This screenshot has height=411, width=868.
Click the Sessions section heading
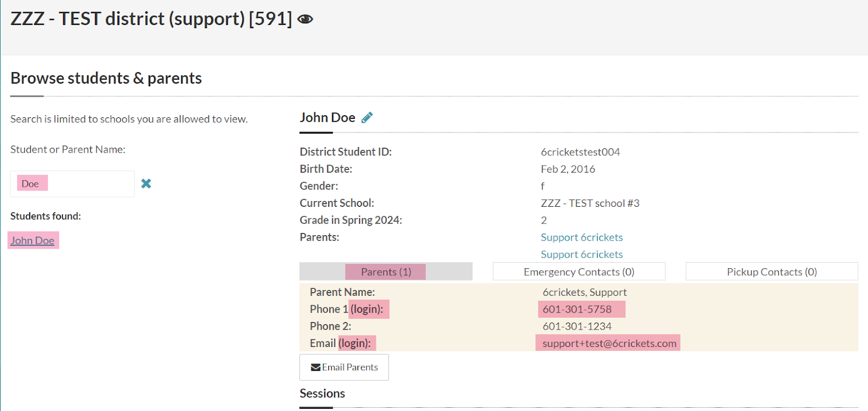(322, 394)
